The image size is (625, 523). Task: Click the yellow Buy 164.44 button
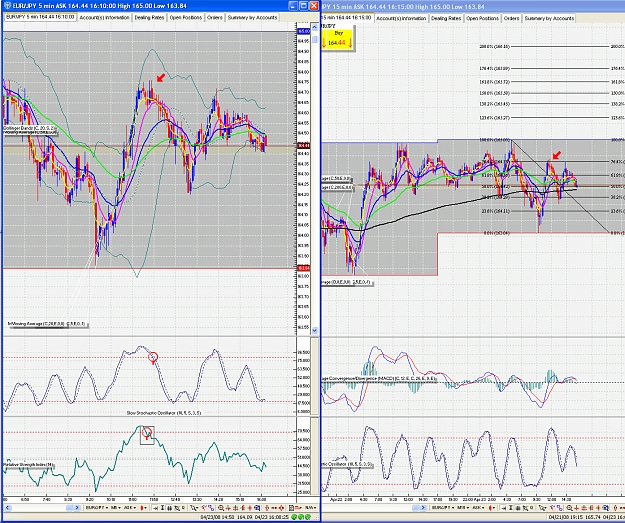coord(338,39)
